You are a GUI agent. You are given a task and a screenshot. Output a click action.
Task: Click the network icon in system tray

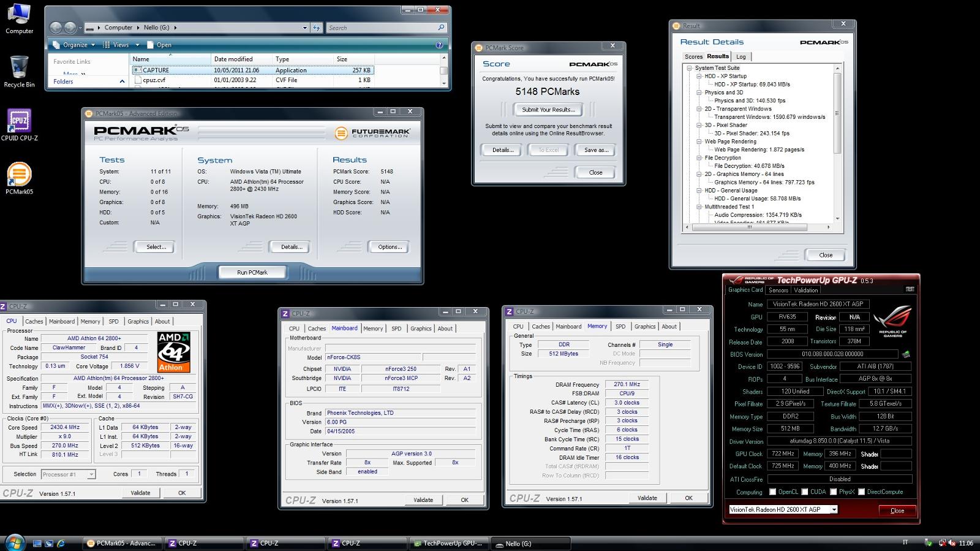point(941,543)
